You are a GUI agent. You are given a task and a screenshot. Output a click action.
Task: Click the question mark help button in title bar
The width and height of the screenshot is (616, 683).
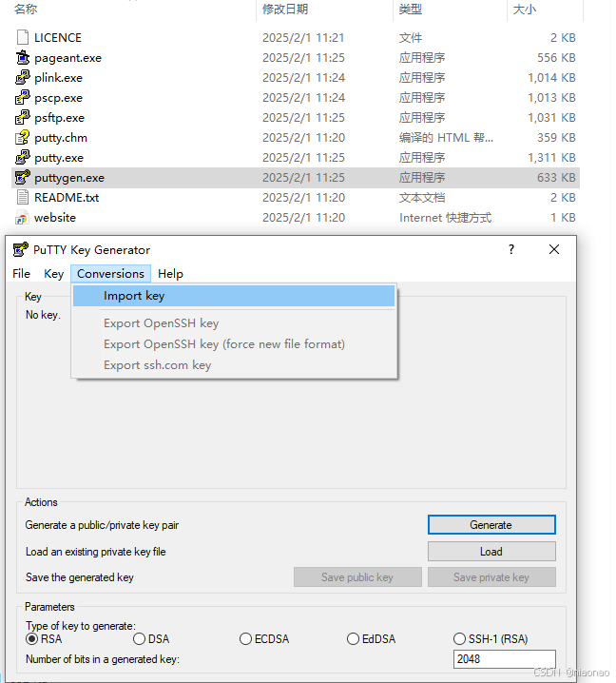tap(511, 249)
